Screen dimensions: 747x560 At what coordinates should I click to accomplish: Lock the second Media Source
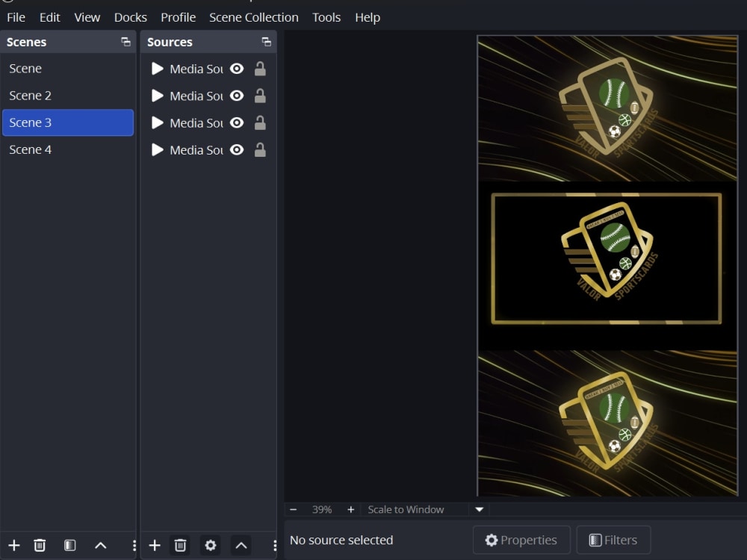260,96
